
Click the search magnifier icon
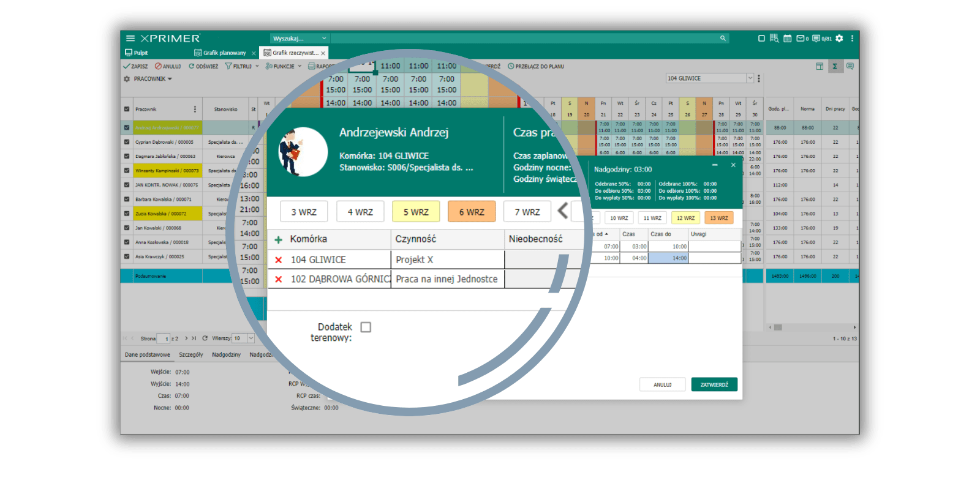[723, 39]
